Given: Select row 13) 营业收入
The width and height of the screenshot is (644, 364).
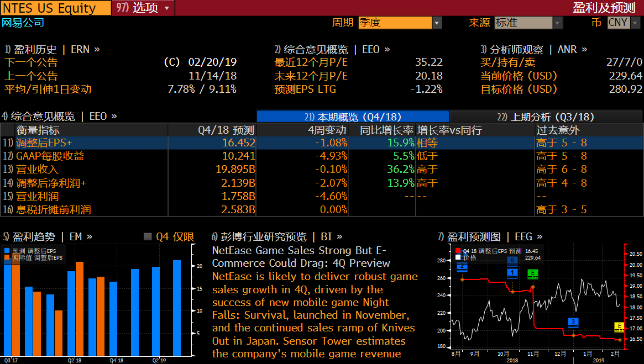Looking at the screenshot, I should 322,169.
